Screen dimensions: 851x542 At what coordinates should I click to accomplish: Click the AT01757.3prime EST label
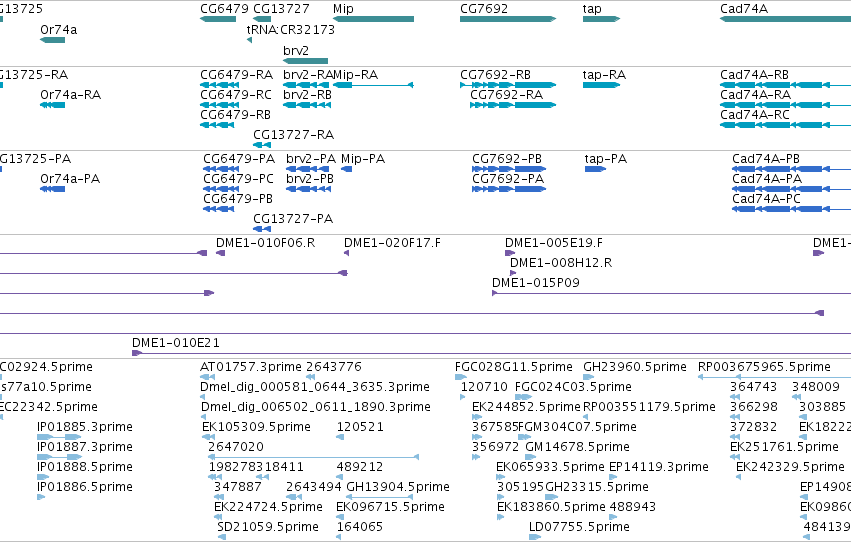coord(251,367)
